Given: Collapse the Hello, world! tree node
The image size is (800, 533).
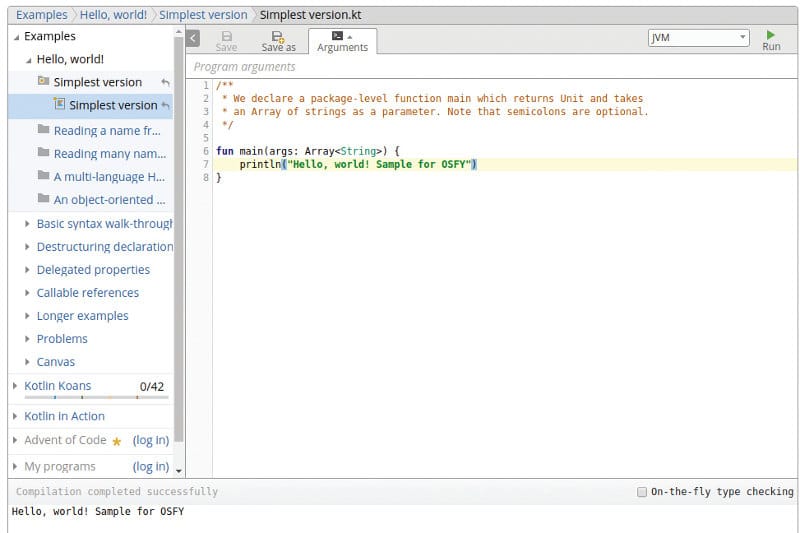Looking at the screenshot, I should (x=28, y=59).
